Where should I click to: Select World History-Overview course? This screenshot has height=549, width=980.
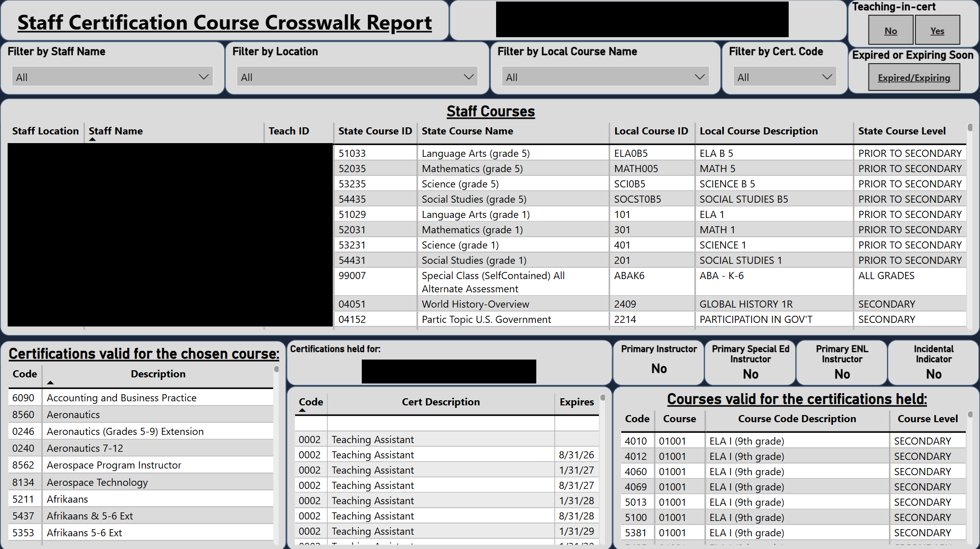[x=475, y=304]
